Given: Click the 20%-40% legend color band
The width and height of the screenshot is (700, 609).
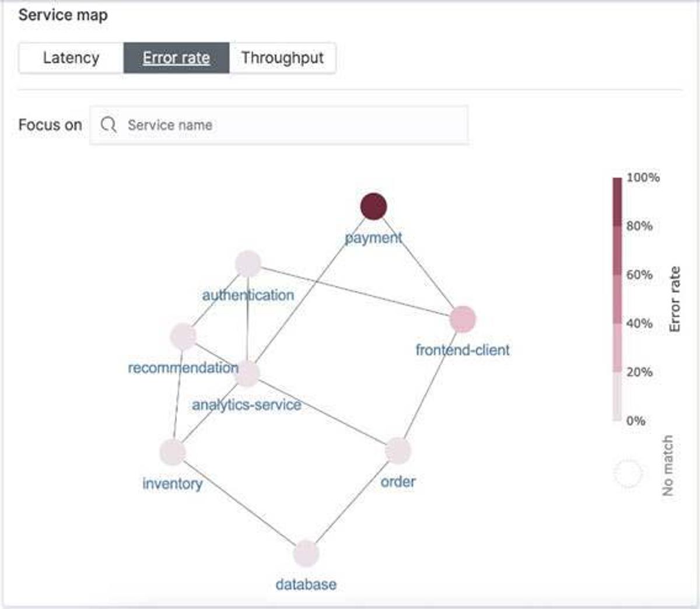Looking at the screenshot, I should click(x=617, y=348).
